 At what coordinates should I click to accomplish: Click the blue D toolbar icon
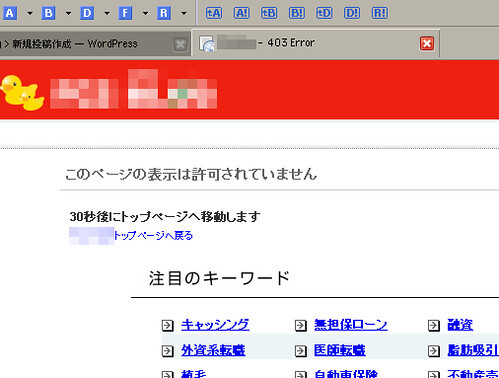(87, 13)
